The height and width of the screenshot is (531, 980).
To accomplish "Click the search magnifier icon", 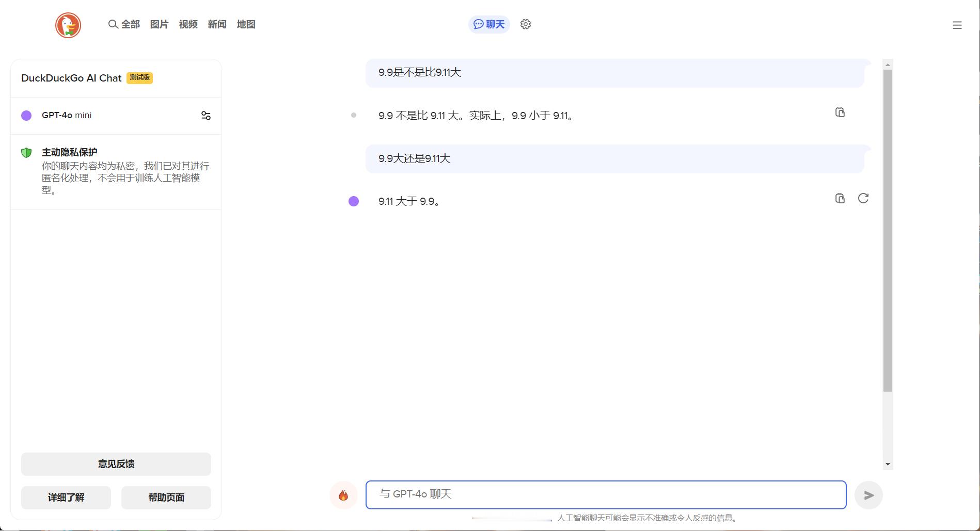I will (113, 24).
